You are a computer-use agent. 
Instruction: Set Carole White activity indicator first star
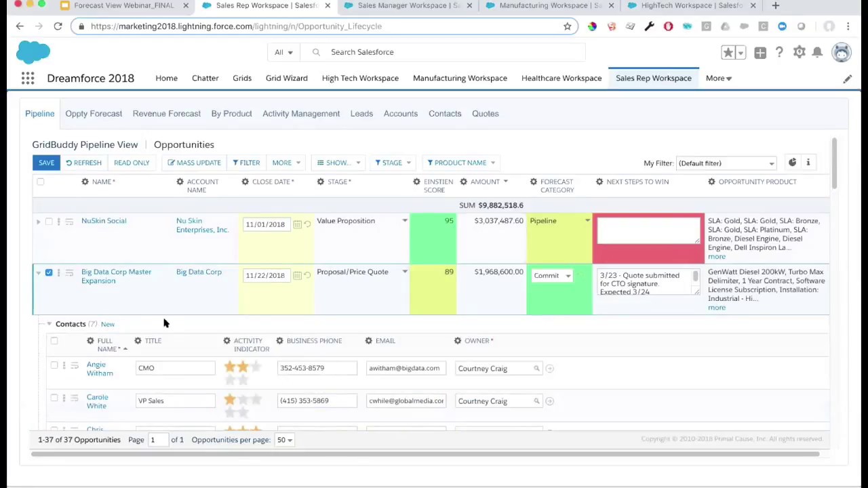(230, 400)
